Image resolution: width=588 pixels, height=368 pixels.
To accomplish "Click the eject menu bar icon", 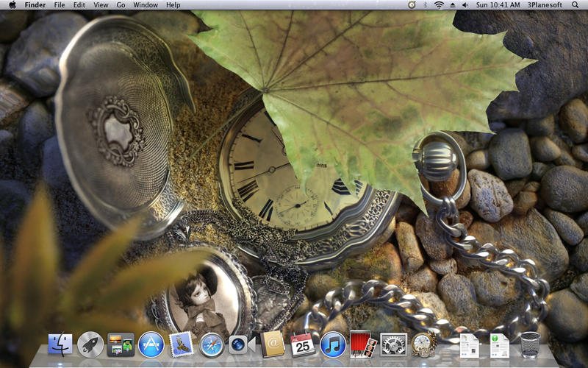I will point(453,5).
